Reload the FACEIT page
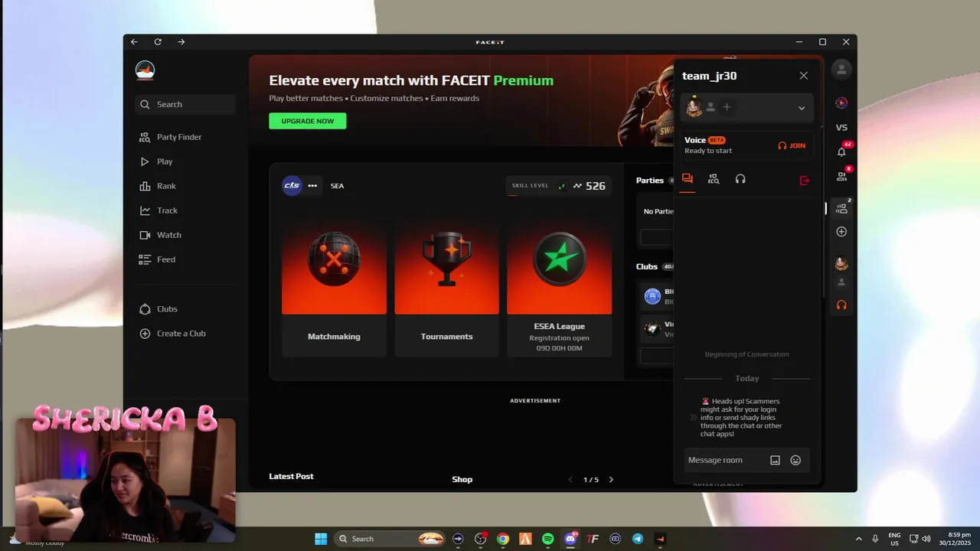980x551 pixels. click(158, 42)
